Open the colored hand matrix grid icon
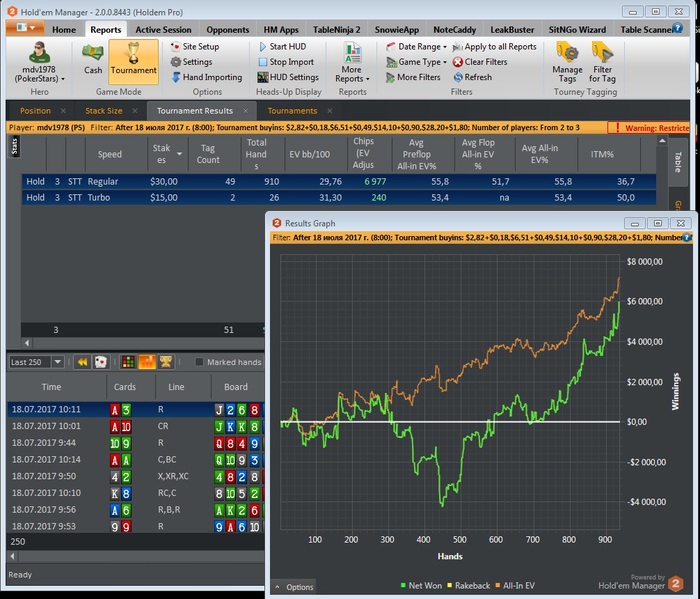700x599 pixels. tap(129, 362)
